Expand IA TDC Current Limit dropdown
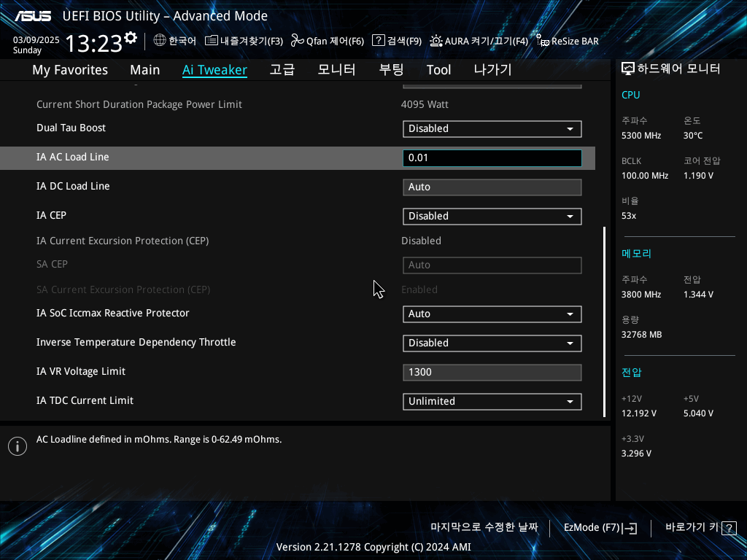The height and width of the screenshot is (560, 747). (x=492, y=402)
